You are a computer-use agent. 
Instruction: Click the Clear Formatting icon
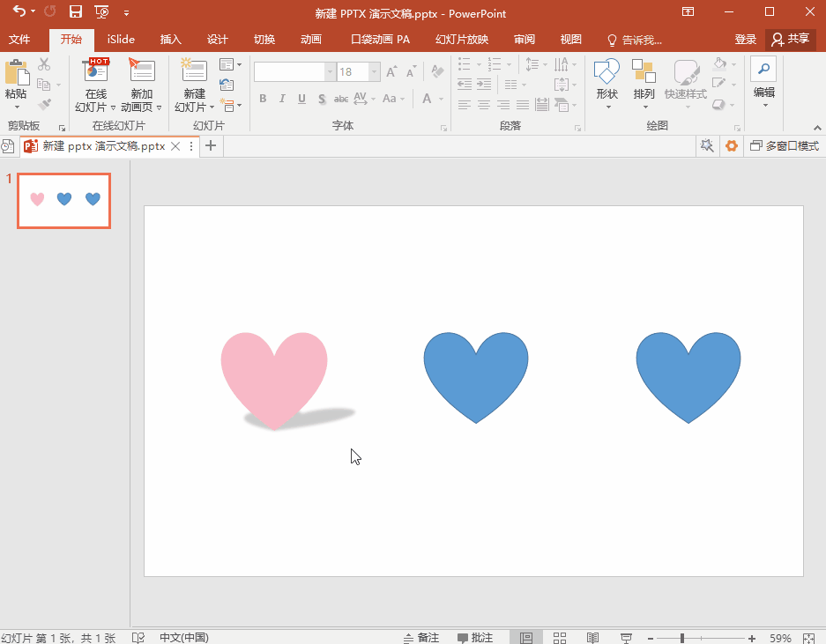[436, 71]
